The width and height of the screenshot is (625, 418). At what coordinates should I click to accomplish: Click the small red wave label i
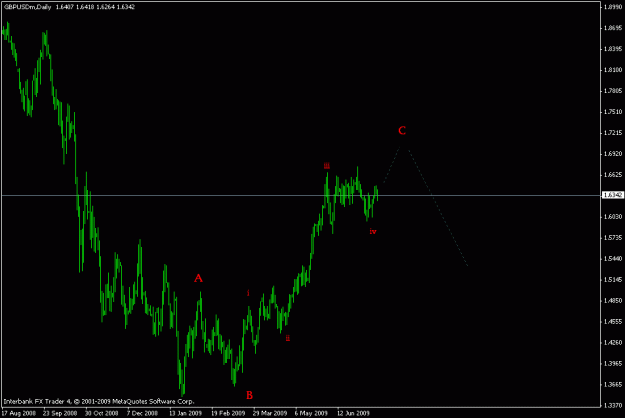[248, 293]
